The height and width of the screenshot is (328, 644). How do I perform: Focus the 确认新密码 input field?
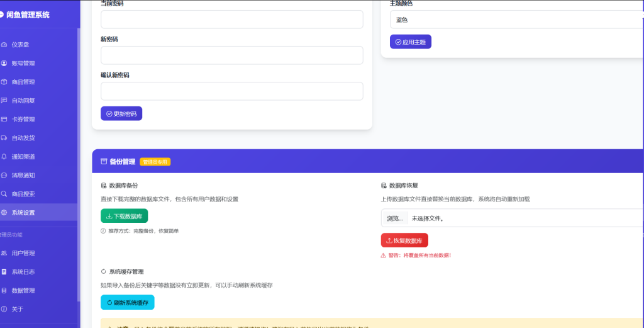(x=231, y=91)
